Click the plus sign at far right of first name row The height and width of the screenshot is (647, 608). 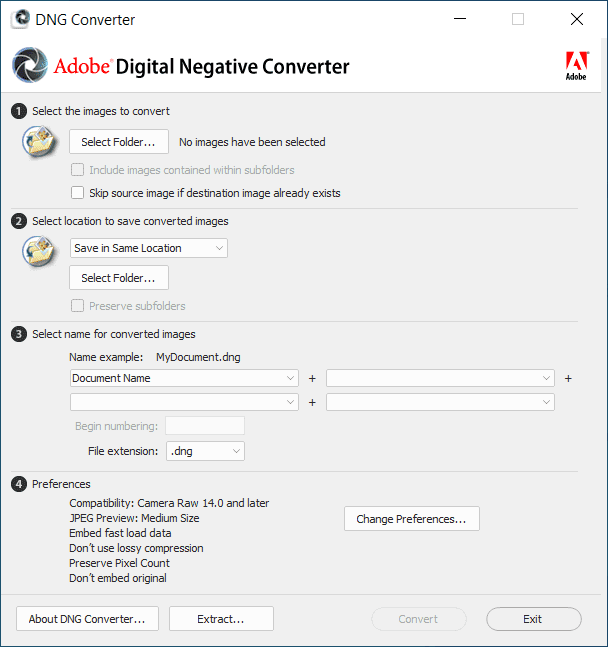[568, 378]
